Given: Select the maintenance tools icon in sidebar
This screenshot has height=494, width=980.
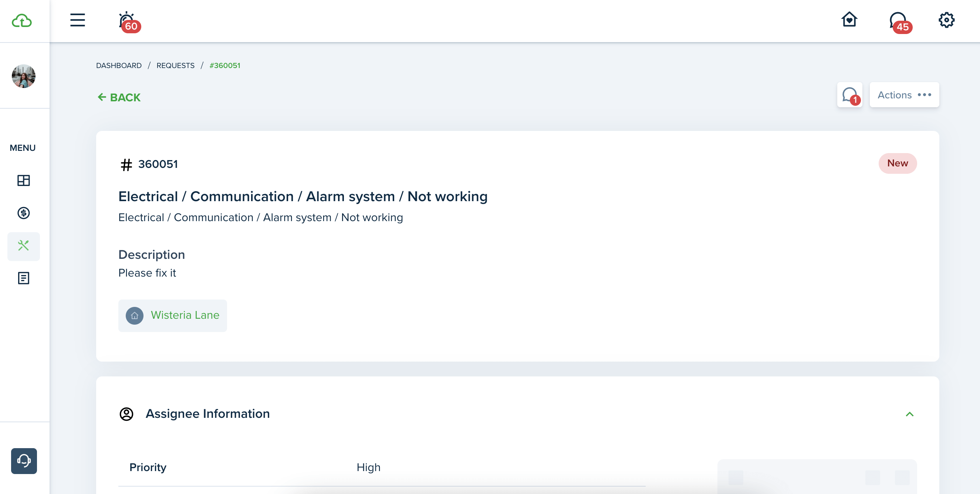Looking at the screenshot, I should [x=24, y=246].
